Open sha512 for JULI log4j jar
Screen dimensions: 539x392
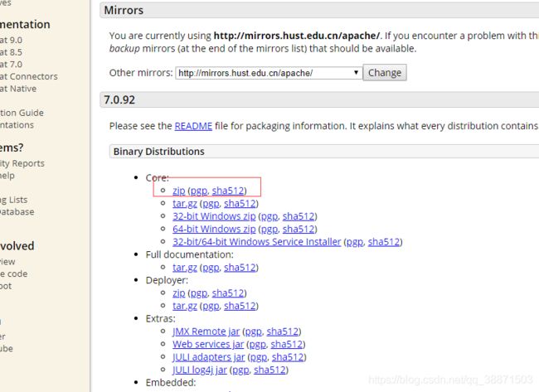(269, 370)
